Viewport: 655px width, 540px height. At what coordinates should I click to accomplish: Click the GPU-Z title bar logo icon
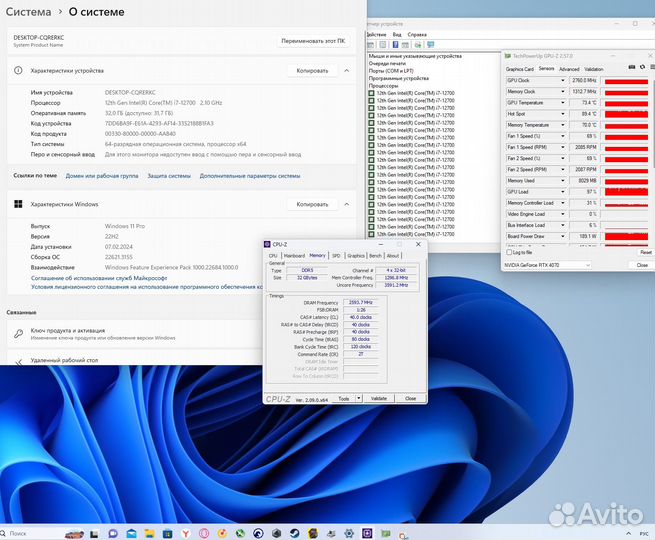pyautogui.click(x=508, y=56)
